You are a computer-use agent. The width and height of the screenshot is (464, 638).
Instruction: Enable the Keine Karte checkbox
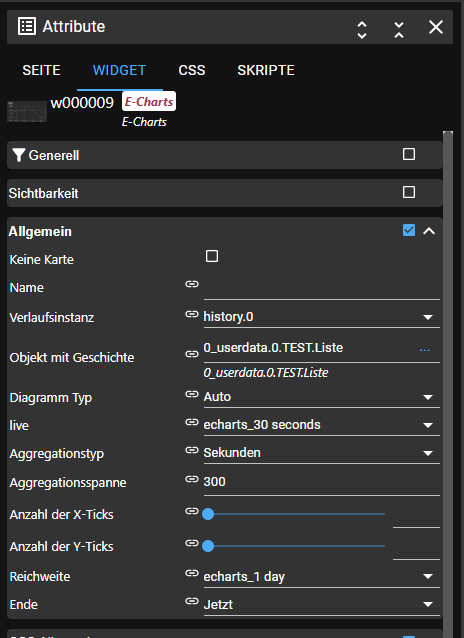tap(212, 256)
